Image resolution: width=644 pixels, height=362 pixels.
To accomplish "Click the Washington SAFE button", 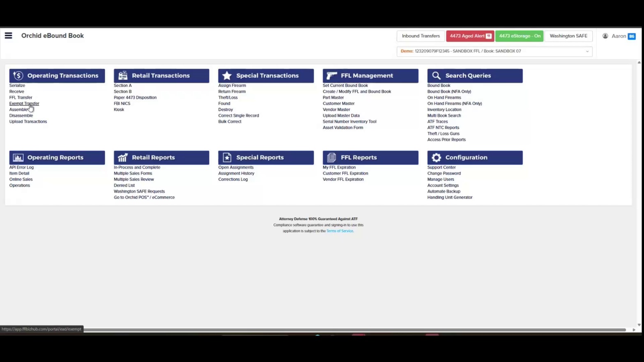I will point(568,36).
